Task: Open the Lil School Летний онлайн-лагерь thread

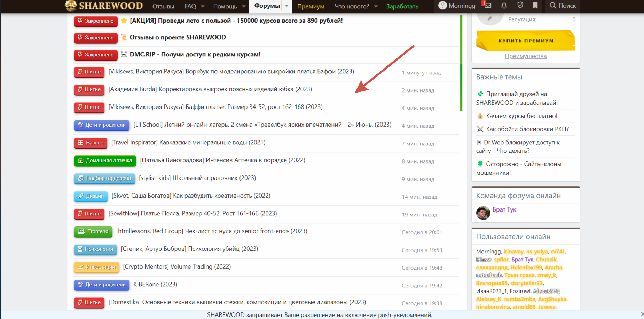Action: [x=262, y=125]
